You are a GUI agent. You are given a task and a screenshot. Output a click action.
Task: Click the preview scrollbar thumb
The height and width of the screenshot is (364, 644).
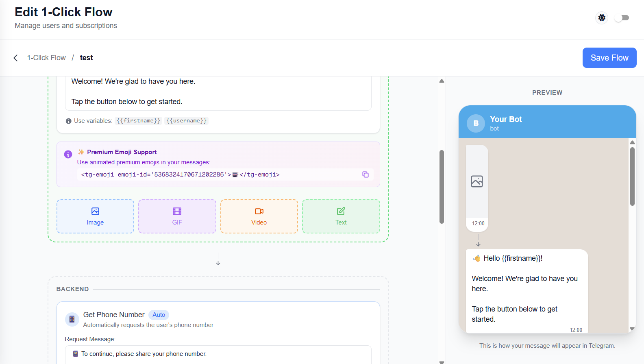[x=632, y=177]
